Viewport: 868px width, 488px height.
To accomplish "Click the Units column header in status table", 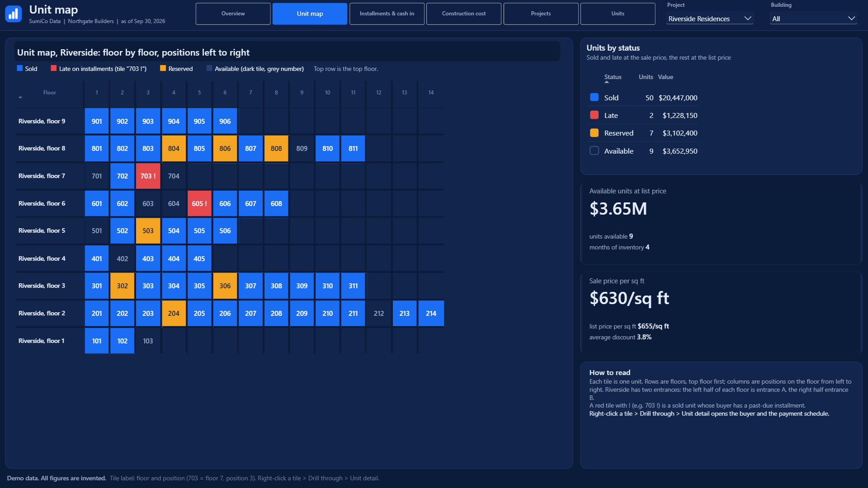I will click(646, 77).
